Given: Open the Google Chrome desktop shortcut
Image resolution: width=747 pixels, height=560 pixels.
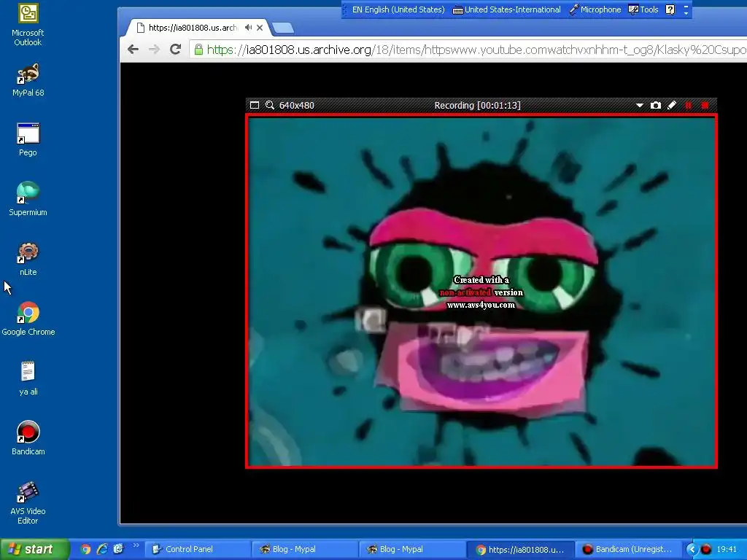Looking at the screenshot, I should point(28,319).
